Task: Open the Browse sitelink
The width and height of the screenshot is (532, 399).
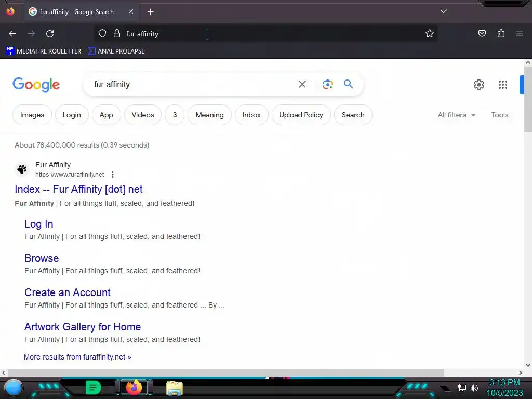Action: tap(42, 258)
